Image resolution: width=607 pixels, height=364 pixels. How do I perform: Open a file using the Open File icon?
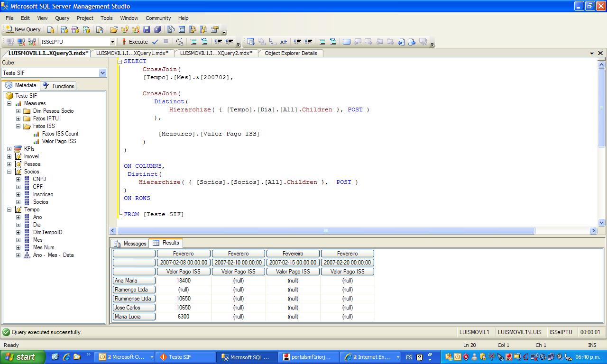pos(114,29)
